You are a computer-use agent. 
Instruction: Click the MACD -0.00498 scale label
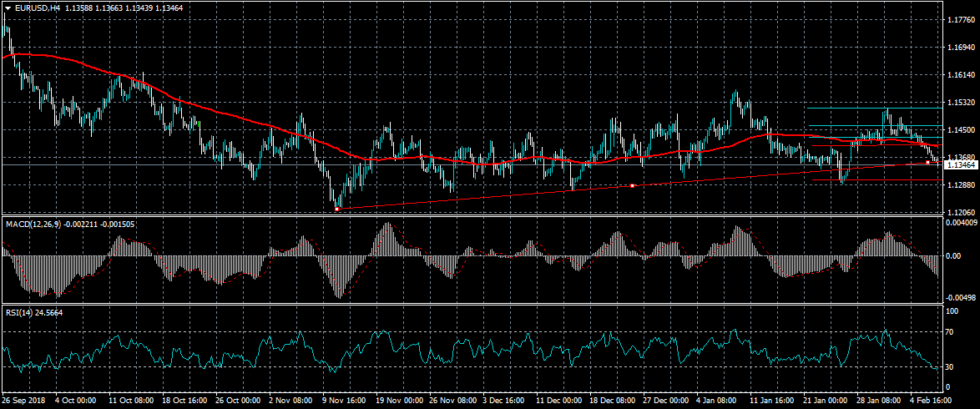point(961,297)
